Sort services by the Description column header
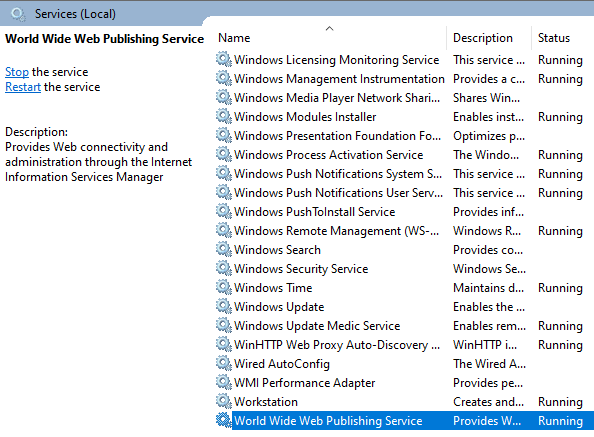This screenshot has width=594, height=437. 483,38
